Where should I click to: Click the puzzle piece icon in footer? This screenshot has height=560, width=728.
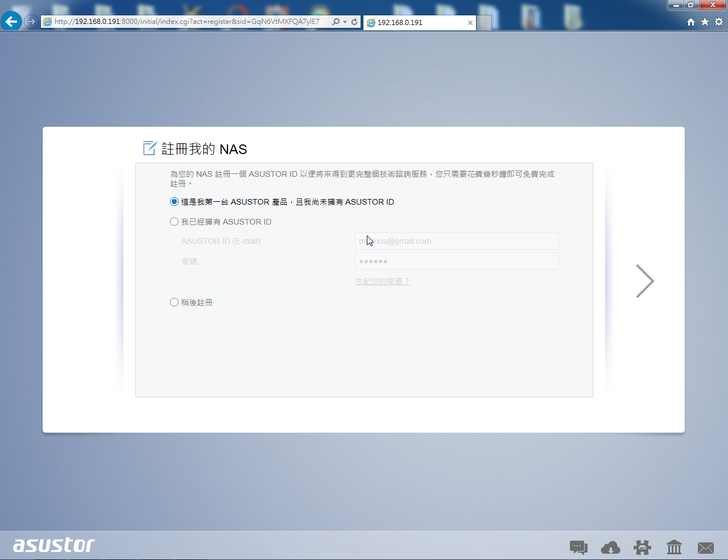pos(642,547)
